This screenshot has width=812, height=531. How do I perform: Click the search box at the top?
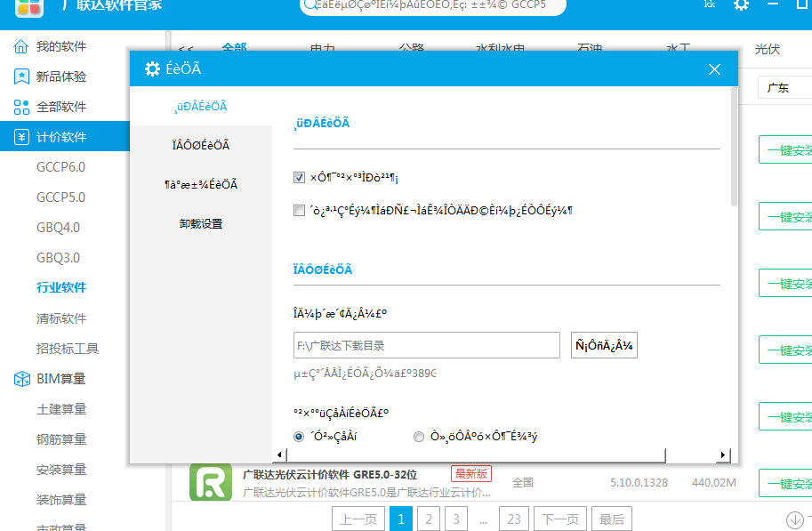pos(433,5)
